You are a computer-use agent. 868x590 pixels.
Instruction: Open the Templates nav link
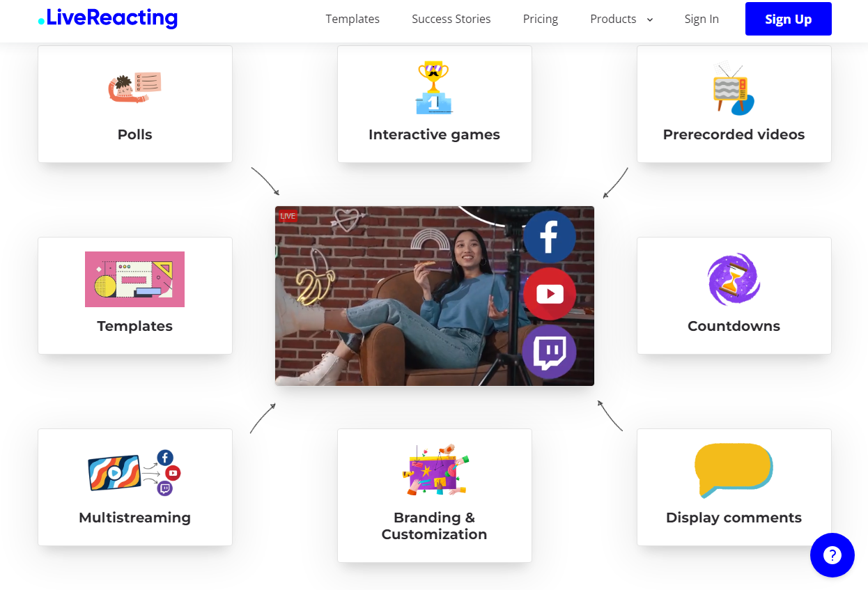(352, 19)
